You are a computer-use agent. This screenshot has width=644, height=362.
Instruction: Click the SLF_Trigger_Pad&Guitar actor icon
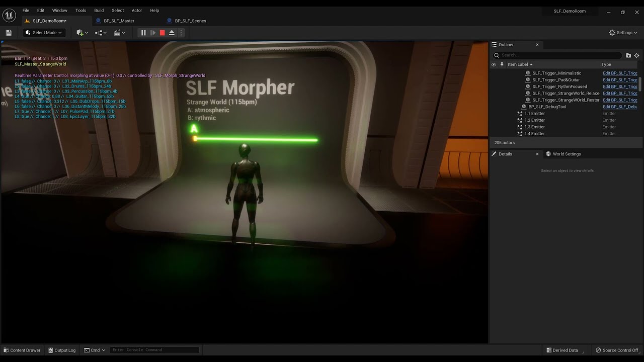528,80
